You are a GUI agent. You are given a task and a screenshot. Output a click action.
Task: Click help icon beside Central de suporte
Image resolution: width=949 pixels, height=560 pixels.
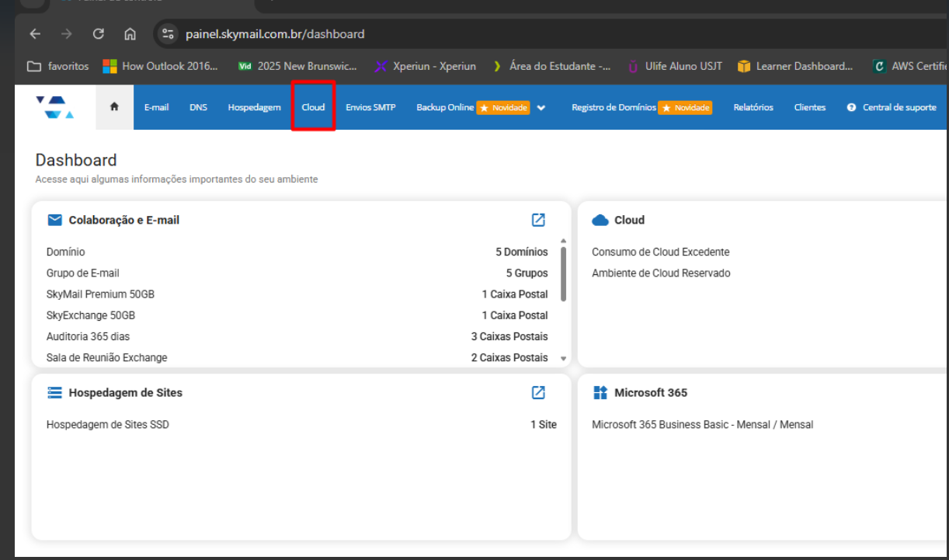[851, 107]
